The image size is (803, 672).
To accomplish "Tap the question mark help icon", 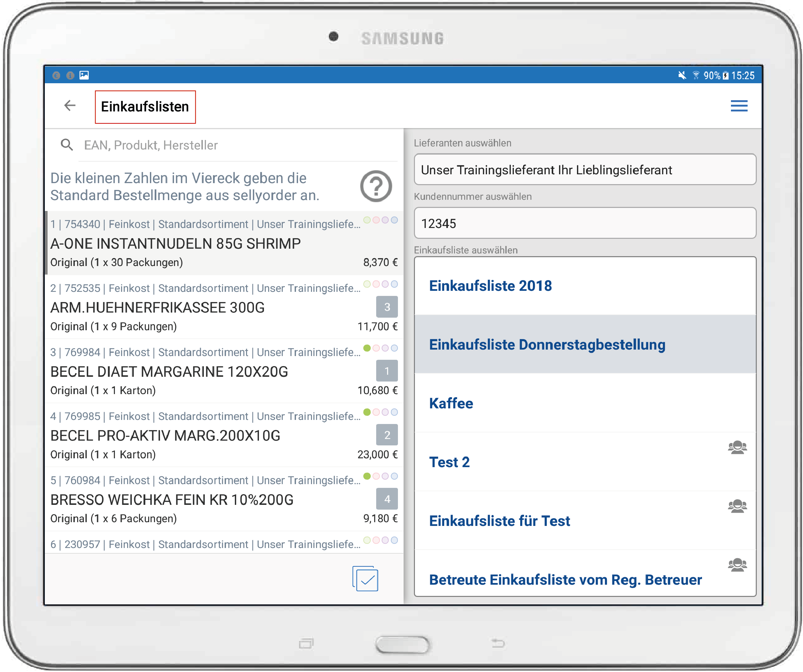I will tap(376, 186).
